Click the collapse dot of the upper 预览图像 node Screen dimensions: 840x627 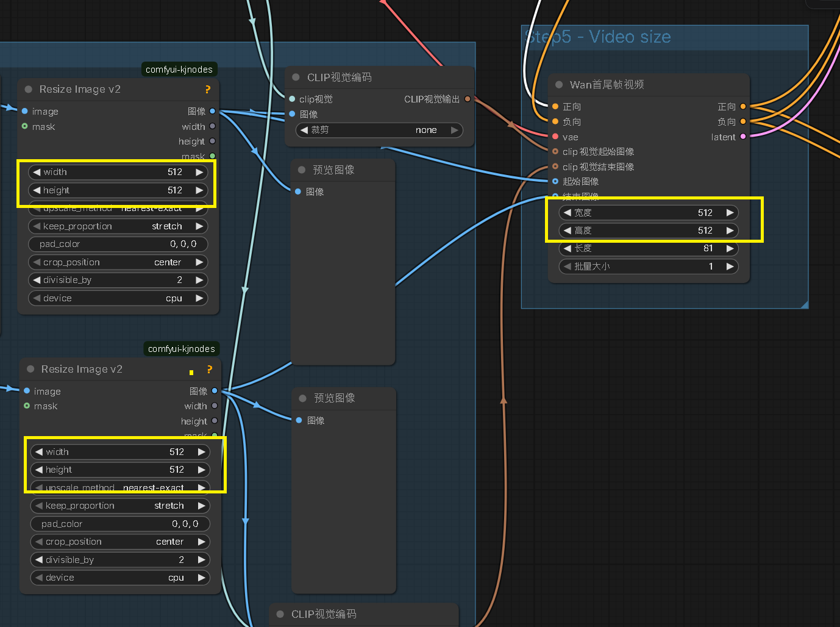coord(302,170)
